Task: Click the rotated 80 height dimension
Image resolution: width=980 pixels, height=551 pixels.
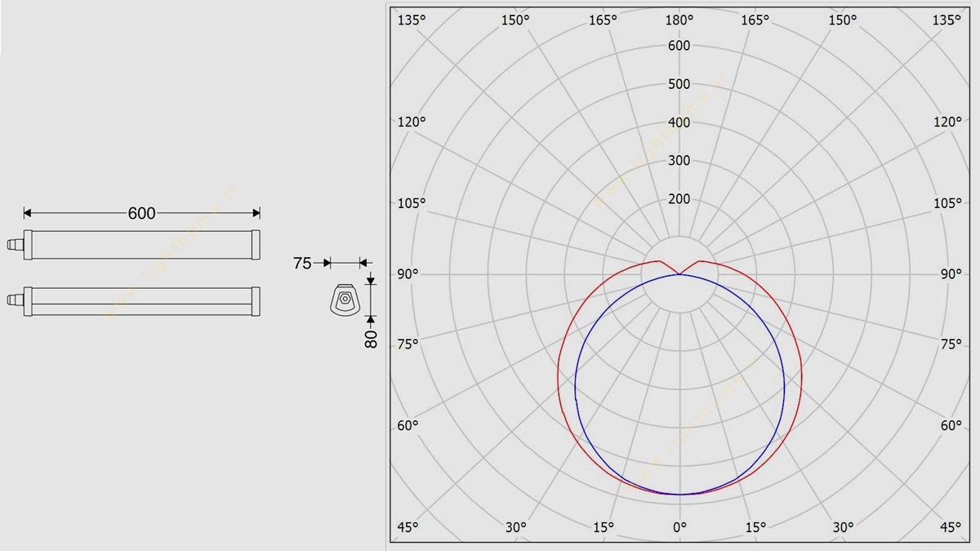Action: pos(372,339)
